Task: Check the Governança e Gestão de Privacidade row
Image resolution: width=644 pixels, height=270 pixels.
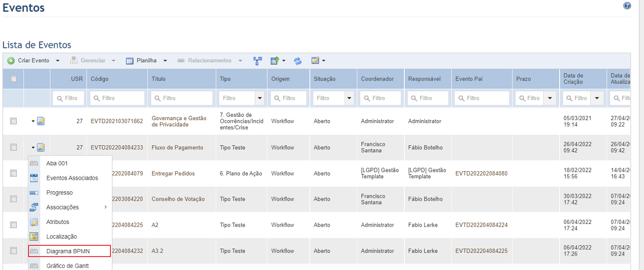Action: pyautogui.click(x=14, y=121)
